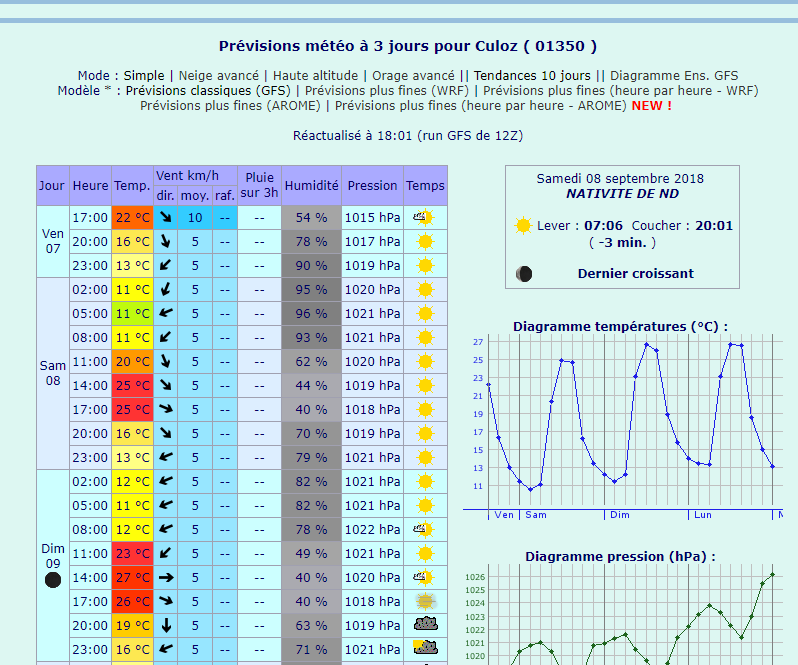Viewport: 798px width, 665px height.
Task: Click wind arrow for Sam 11:00 row
Action: 165,361
